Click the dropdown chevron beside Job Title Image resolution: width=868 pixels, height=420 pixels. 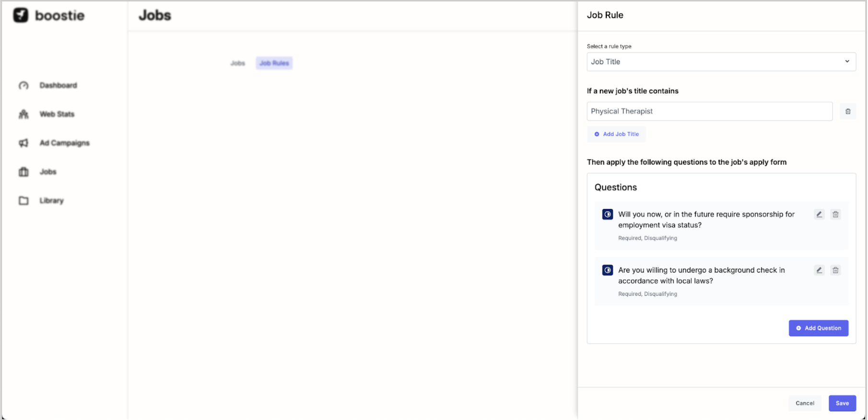847,61
